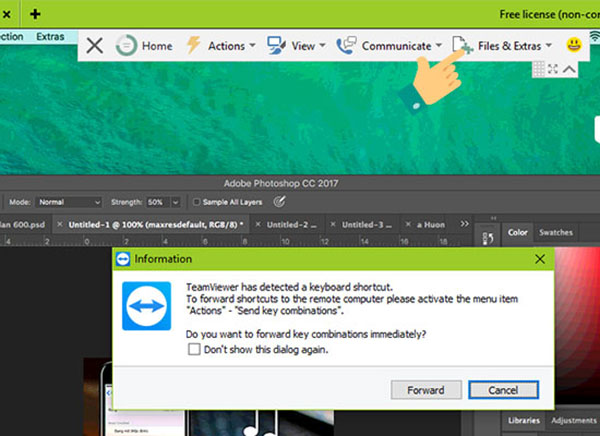Click the History panel icon in the dock

point(488,238)
